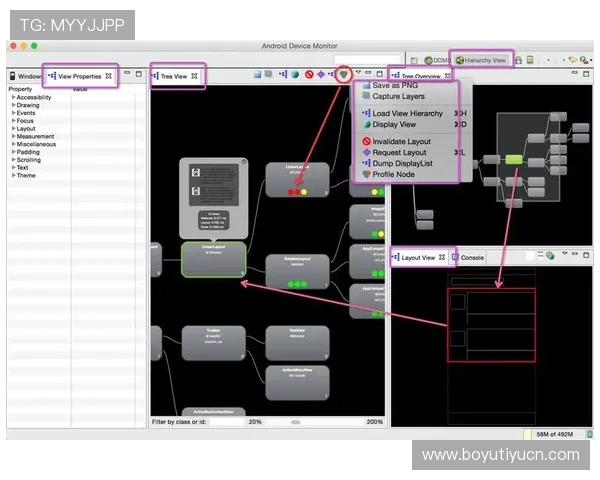
Task: Expand the Measurement property category
Action: click(13, 136)
